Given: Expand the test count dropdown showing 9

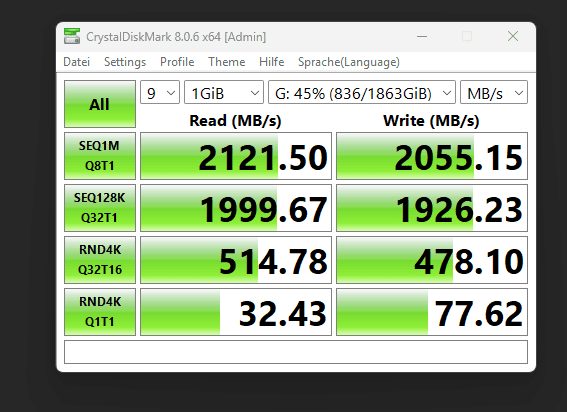Looking at the screenshot, I should coord(160,92).
